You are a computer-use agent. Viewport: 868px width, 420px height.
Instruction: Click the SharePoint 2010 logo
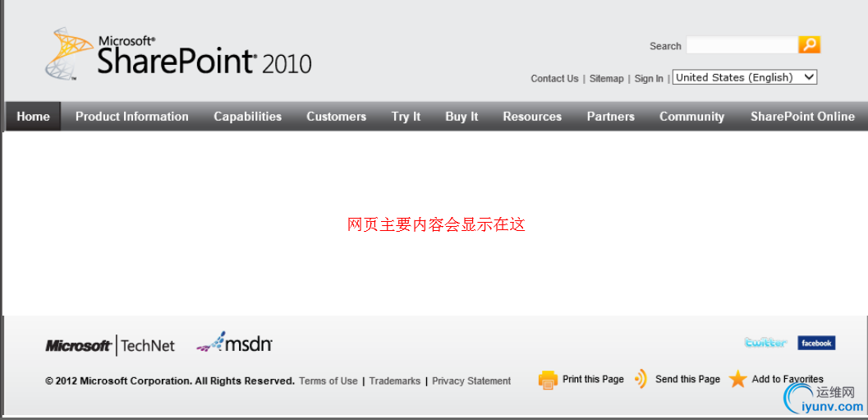[x=178, y=54]
